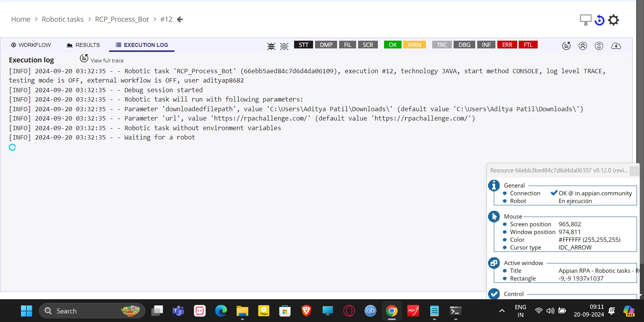Toggle the FTL fatal log filter

tap(528, 45)
